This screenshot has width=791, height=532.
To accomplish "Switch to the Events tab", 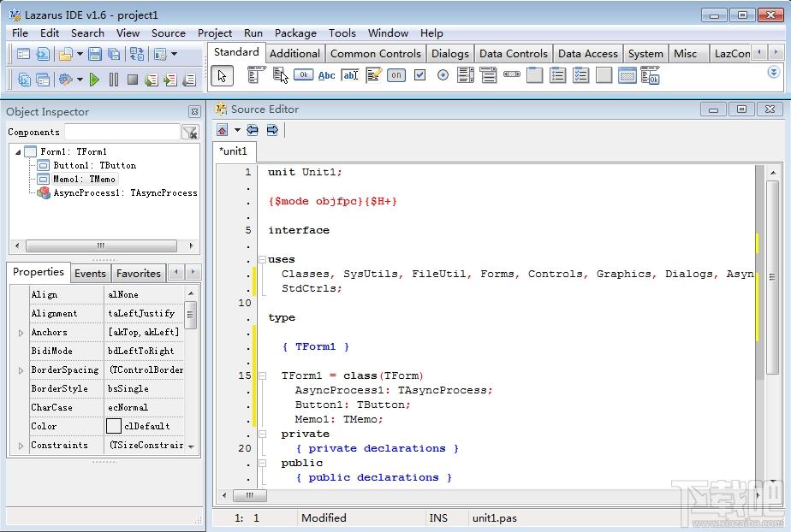I will pos(90,274).
